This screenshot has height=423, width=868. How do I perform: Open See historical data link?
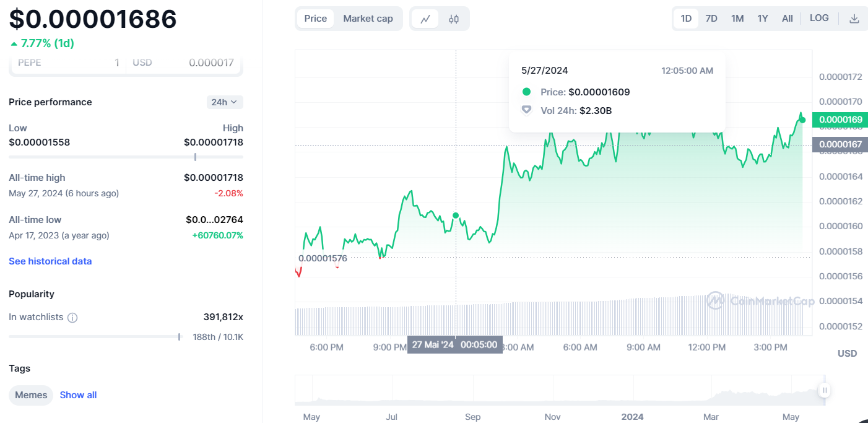click(x=50, y=261)
